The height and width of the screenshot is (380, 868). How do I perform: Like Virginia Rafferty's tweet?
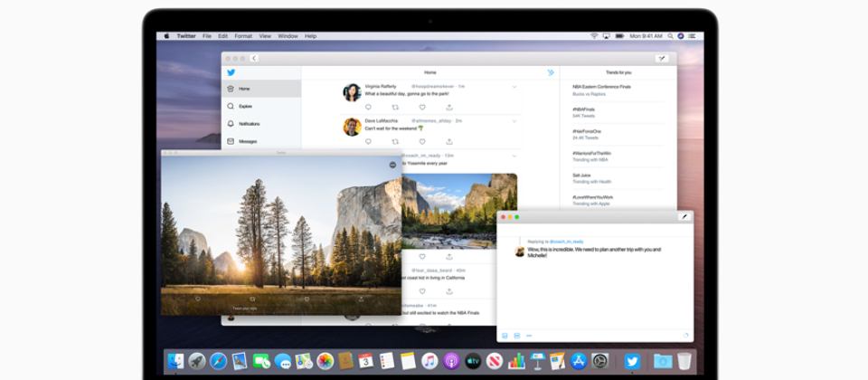(422, 108)
